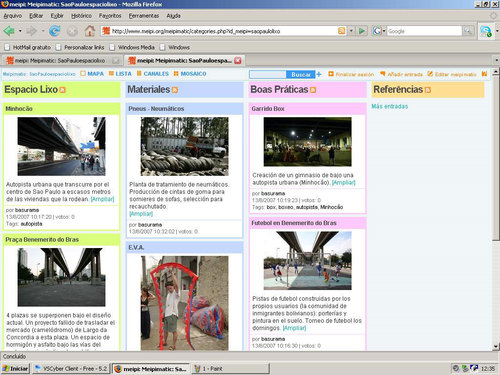Click the Stop loading icon
The image size is (500, 375).
point(72,31)
